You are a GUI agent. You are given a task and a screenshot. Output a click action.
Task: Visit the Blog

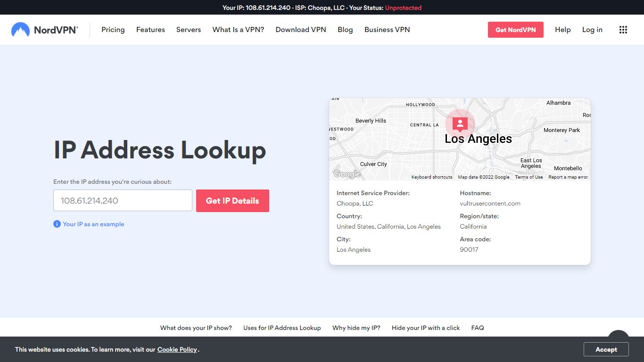pos(345,30)
